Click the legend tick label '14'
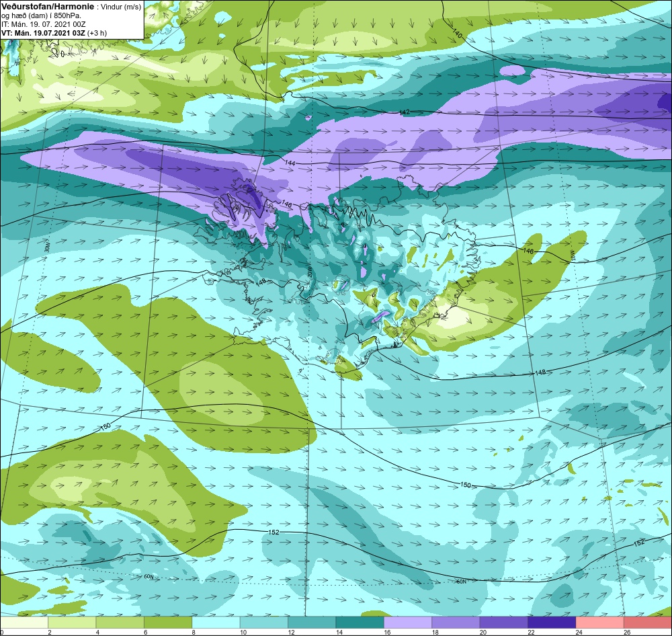 pos(339,632)
